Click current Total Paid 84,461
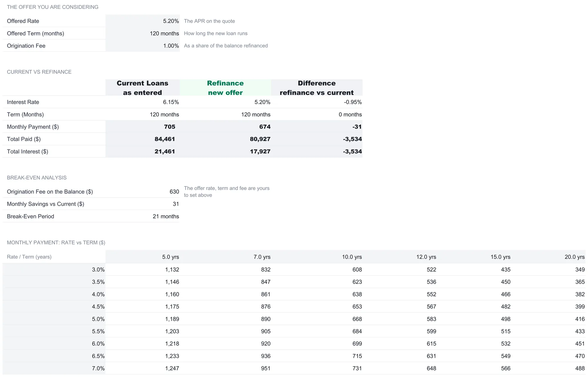588x377 pixels. tap(143, 139)
